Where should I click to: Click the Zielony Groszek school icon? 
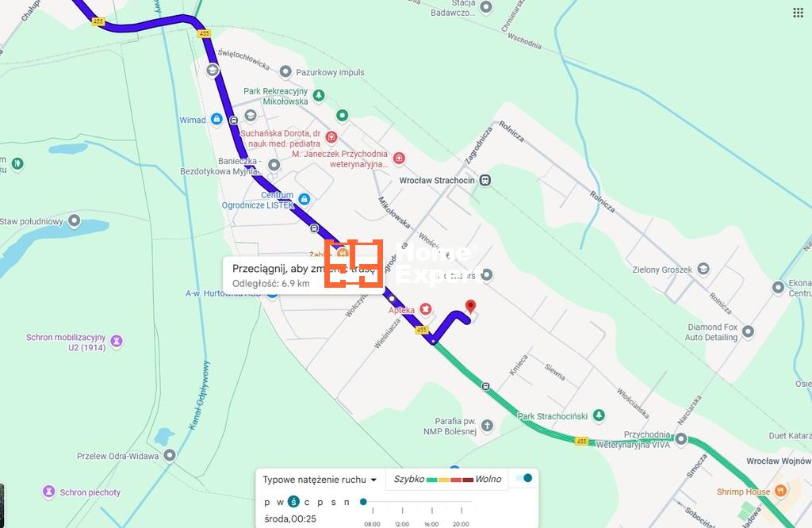tap(703, 270)
